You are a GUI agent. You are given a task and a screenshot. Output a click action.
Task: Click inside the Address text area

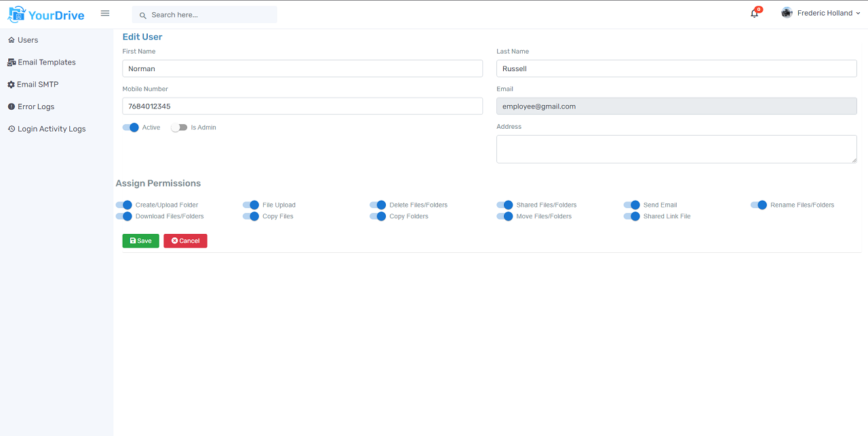[x=677, y=149]
